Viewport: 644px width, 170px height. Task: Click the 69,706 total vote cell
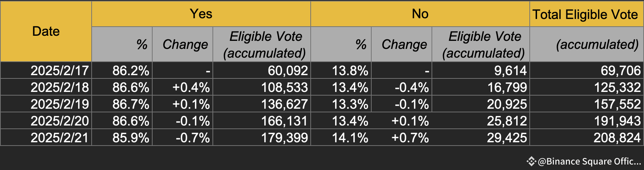coord(621,70)
